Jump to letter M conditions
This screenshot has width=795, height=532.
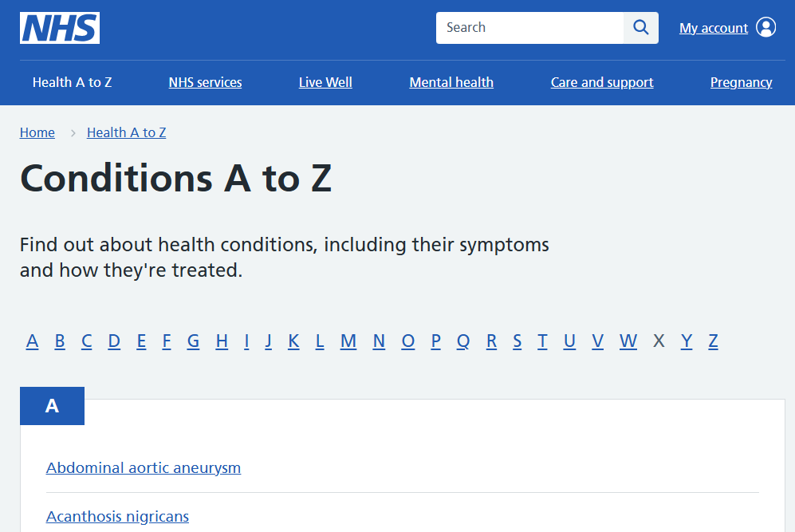tap(348, 341)
